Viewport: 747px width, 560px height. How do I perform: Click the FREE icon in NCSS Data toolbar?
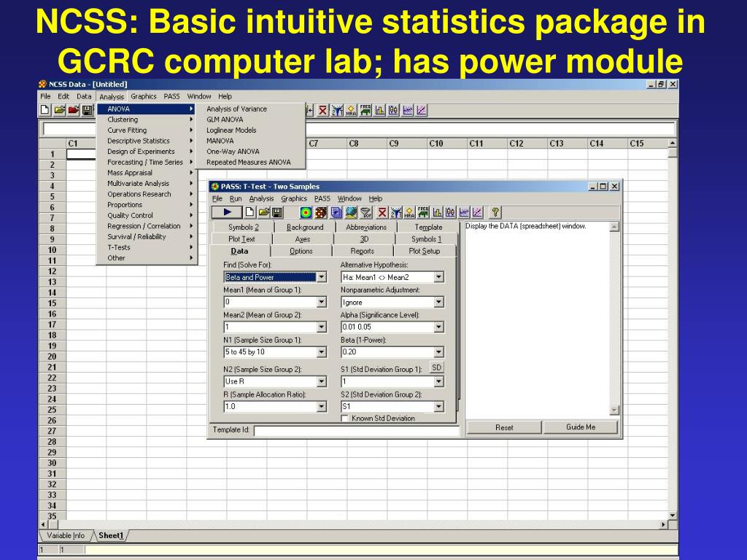[365, 110]
